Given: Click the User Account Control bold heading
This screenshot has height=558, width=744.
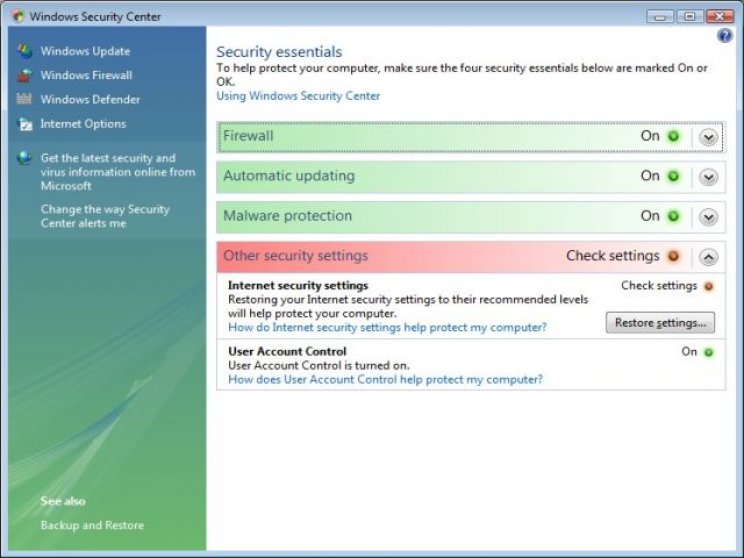Looking at the screenshot, I should (287, 352).
